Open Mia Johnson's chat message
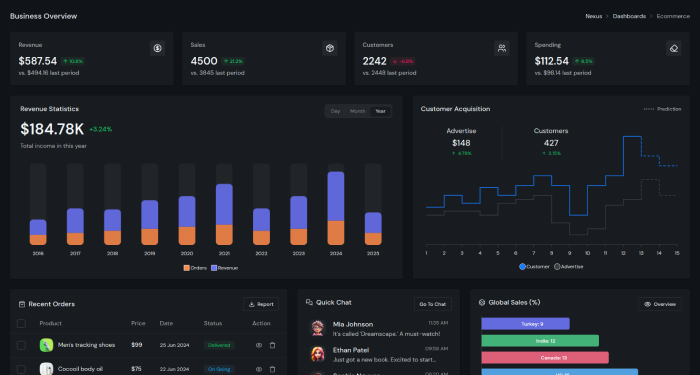The width and height of the screenshot is (700, 375). coord(386,334)
